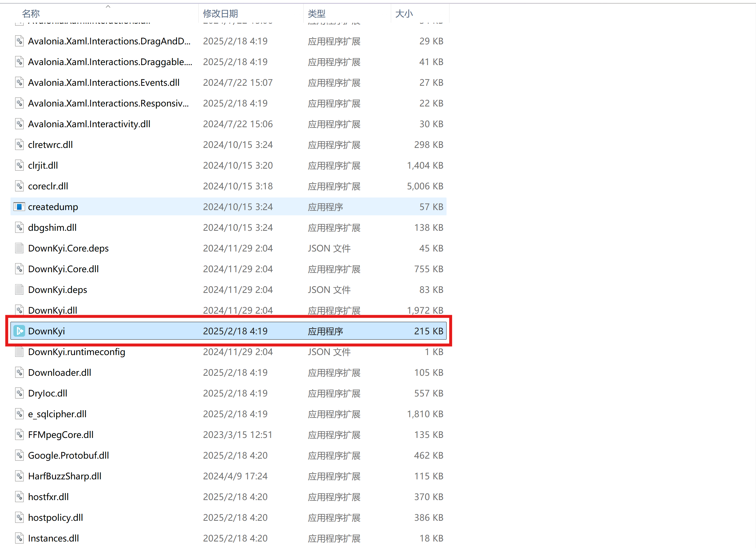Click the FFMpegCore.dll file icon
Image resolution: width=756 pixels, height=552 pixels.
coord(19,435)
